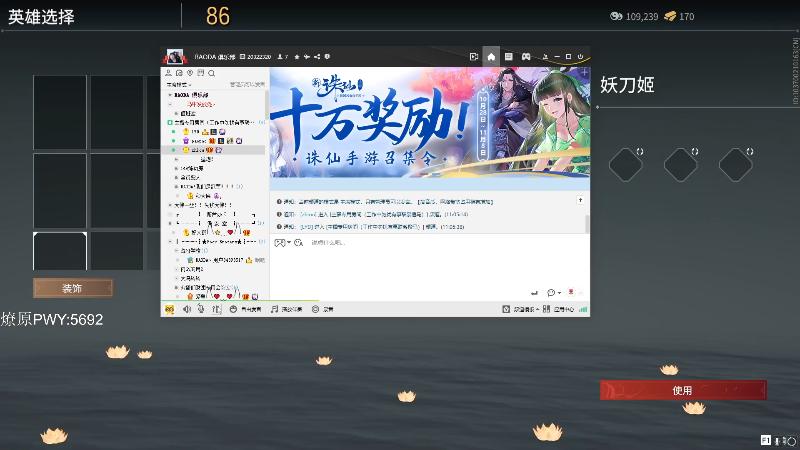Click the enter/send arrow icon in chat box
The image size is (800, 450).
[x=534, y=293]
